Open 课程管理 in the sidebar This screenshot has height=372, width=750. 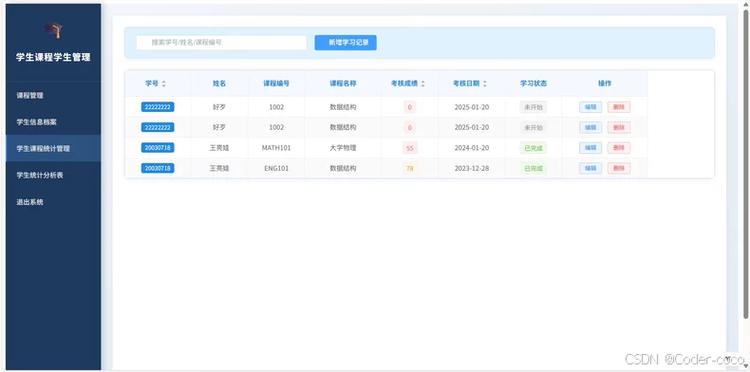coord(53,95)
